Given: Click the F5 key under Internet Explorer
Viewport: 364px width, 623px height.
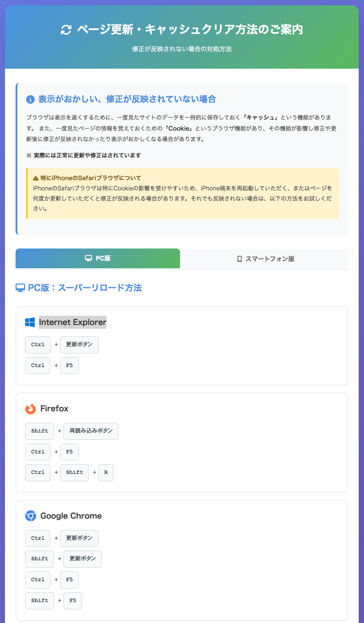Looking at the screenshot, I should (69, 366).
